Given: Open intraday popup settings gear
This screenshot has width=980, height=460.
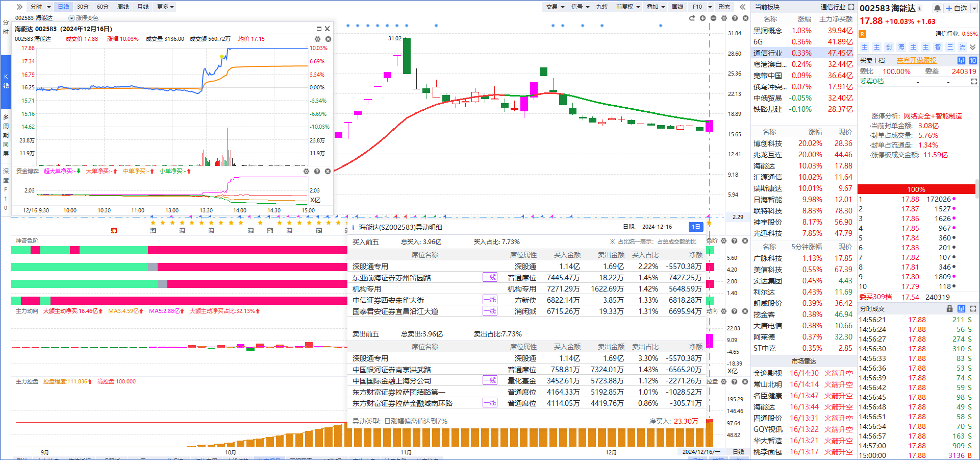Looking at the screenshot, I should 317,39.
